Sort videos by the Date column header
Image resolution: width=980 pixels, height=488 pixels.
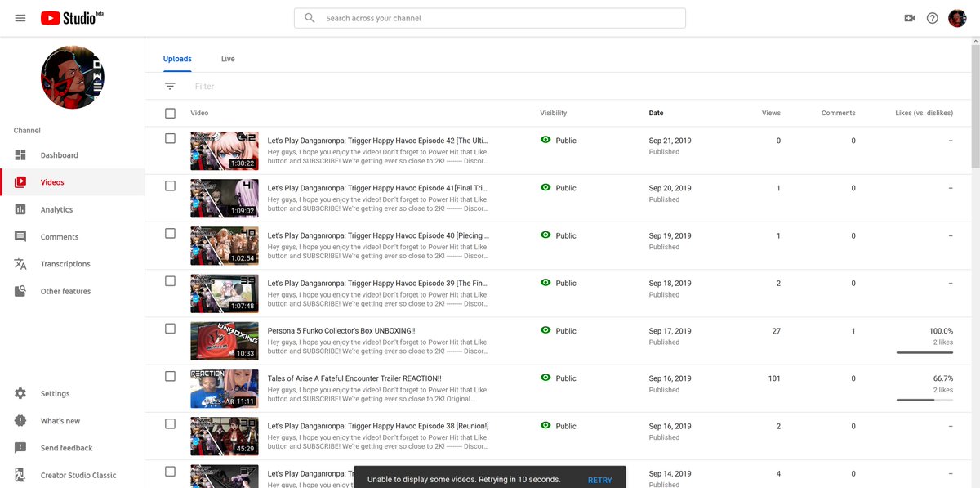point(656,113)
